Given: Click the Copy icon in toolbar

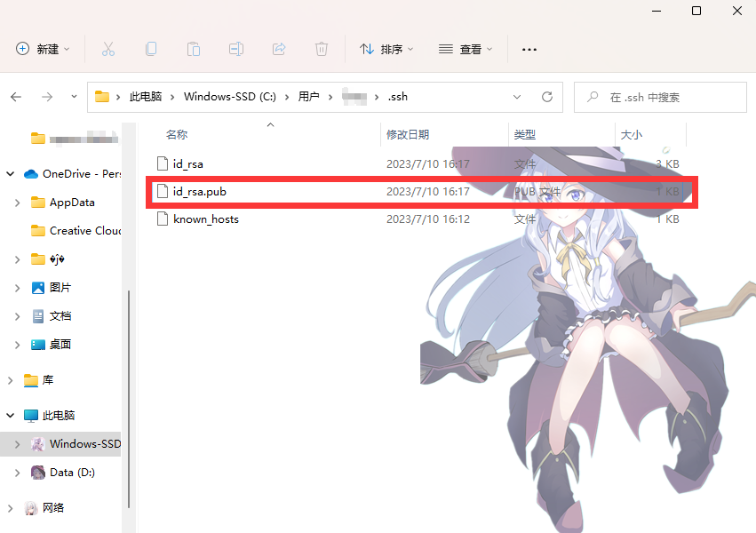Looking at the screenshot, I should tap(151, 49).
